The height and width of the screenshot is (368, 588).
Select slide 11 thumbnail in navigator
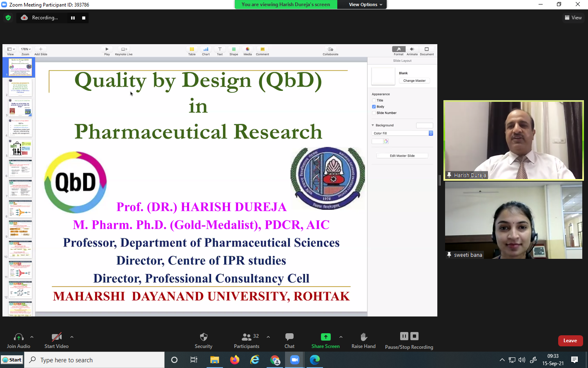pos(20,269)
